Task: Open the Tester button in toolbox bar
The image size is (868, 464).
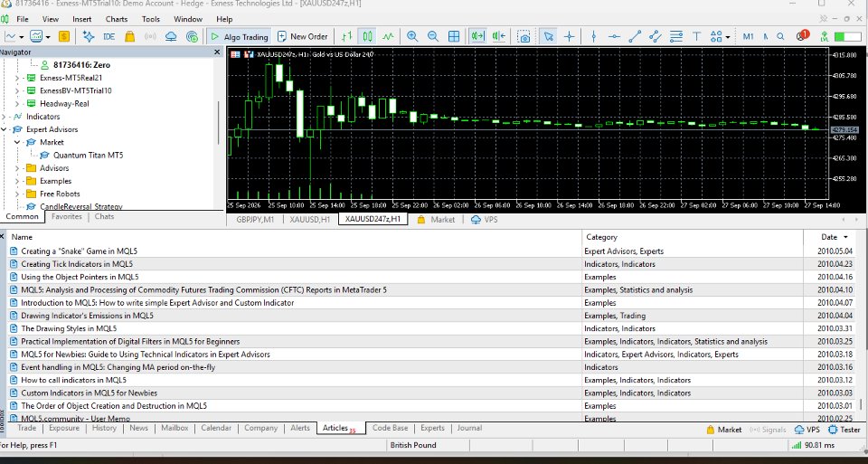Action: [844, 429]
